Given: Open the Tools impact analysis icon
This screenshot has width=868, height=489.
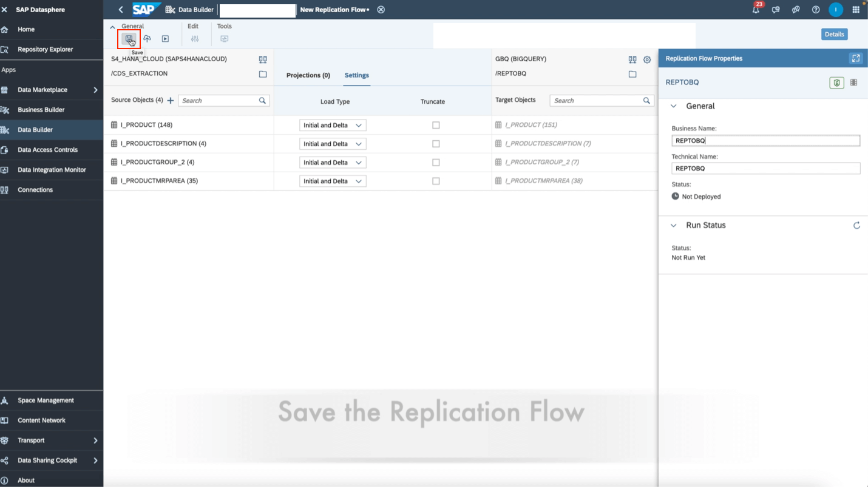Looking at the screenshot, I should pos(224,39).
